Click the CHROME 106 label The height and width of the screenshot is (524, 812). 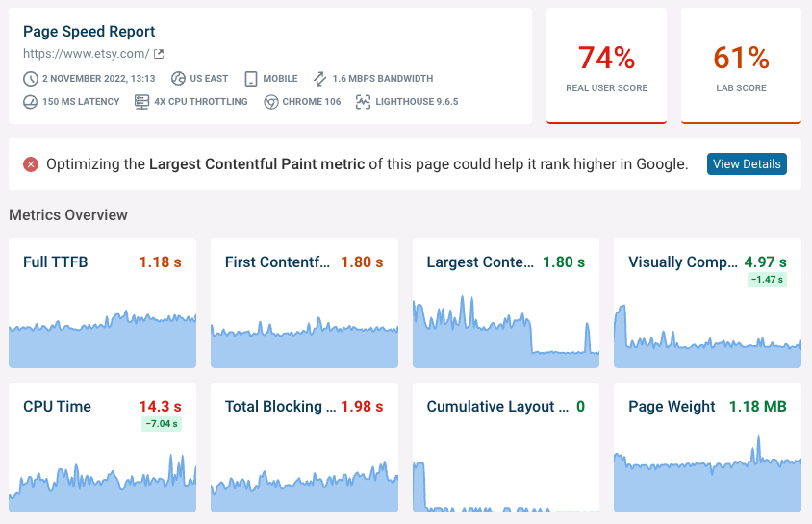[x=312, y=102]
